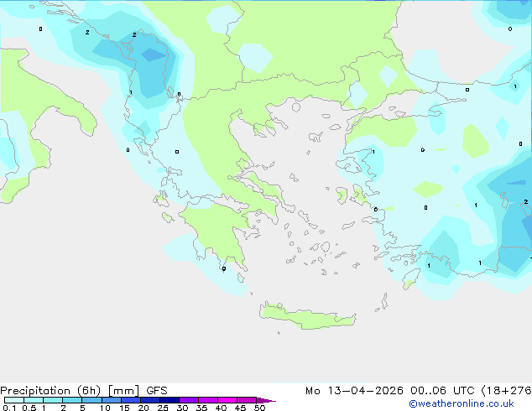The height and width of the screenshot is (411, 532).
Task: Click the '10' legend scale label
Action: 105,408
